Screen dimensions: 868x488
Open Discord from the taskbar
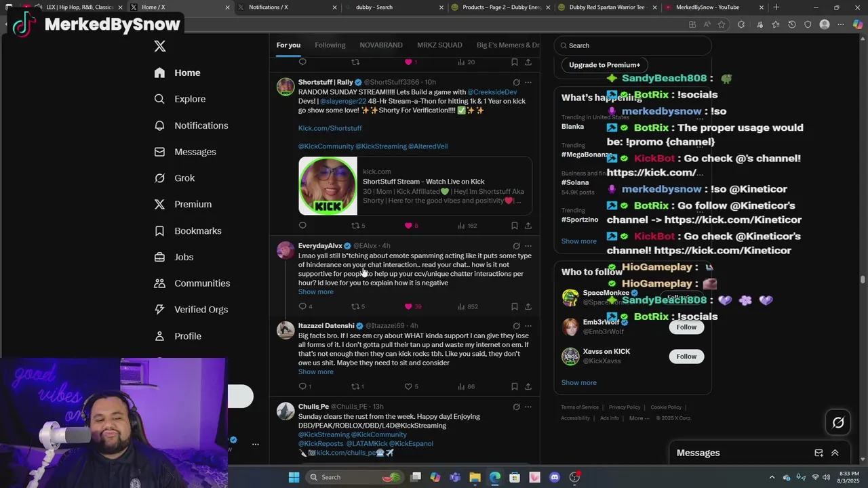coord(555,477)
